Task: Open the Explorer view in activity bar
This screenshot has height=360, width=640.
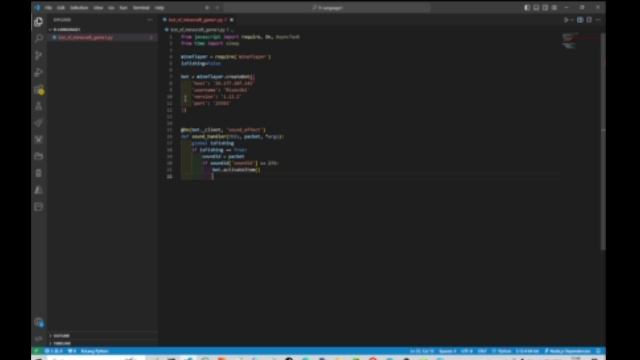Action: click(x=38, y=22)
